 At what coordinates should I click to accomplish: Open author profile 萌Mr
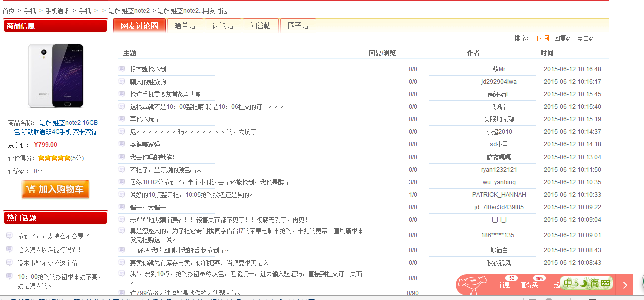(499, 69)
